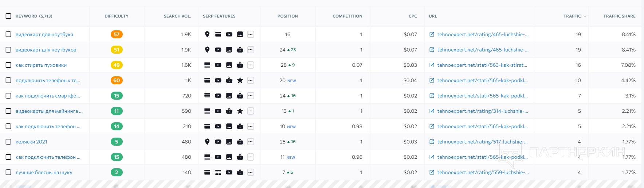Click the video icon in как стирать пуховики row
This screenshot has height=188, width=644.
coord(218,65)
